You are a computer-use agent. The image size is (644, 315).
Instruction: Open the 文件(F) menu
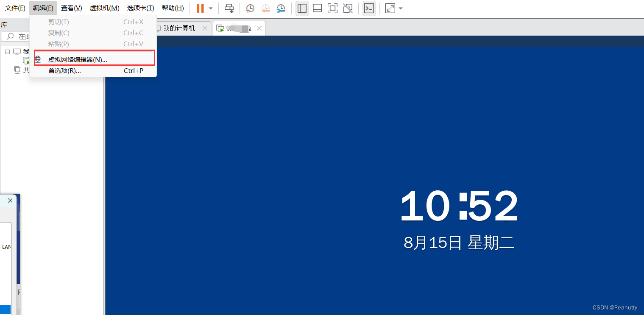coord(15,8)
